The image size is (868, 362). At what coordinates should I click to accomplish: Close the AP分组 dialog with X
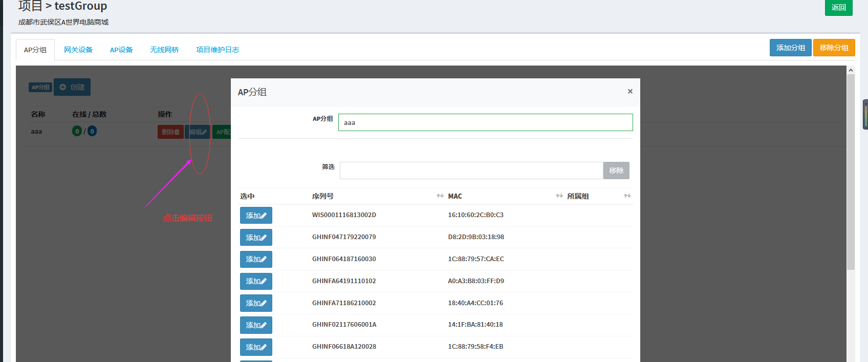[630, 91]
